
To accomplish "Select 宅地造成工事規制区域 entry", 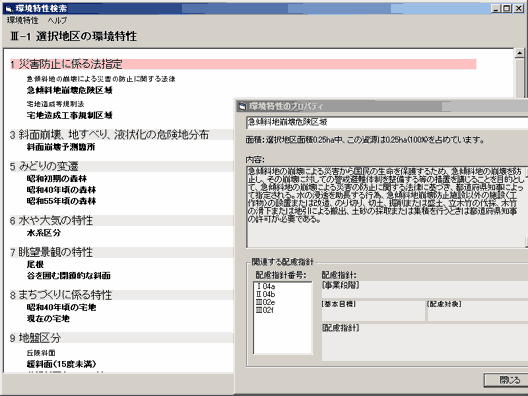I will [x=69, y=116].
